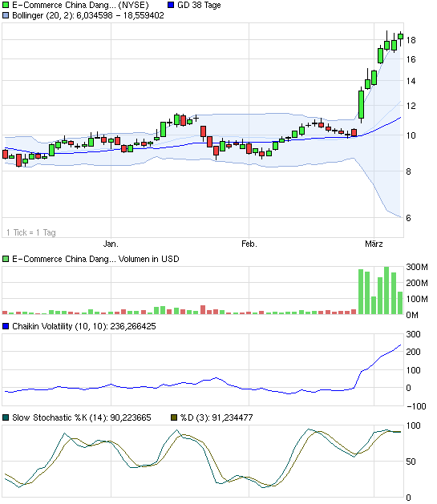437x504 pixels.
Task: Click the 0M volume axis label
Action: click(x=412, y=316)
